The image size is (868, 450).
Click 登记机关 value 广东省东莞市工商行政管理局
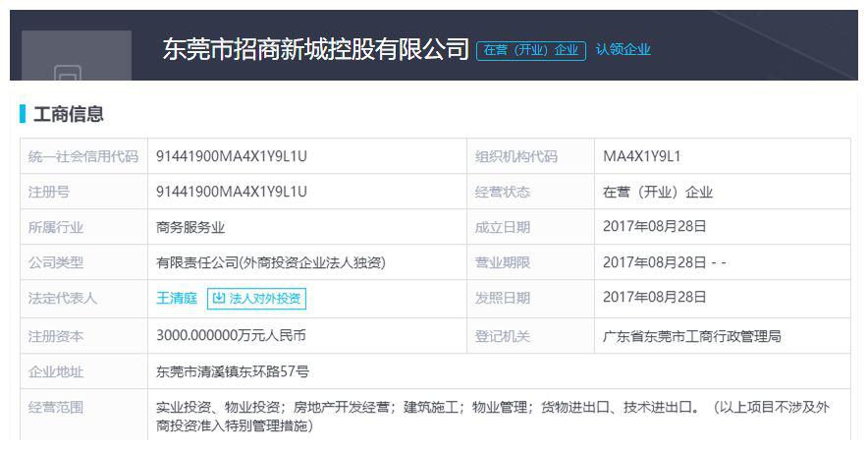coord(692,336)
